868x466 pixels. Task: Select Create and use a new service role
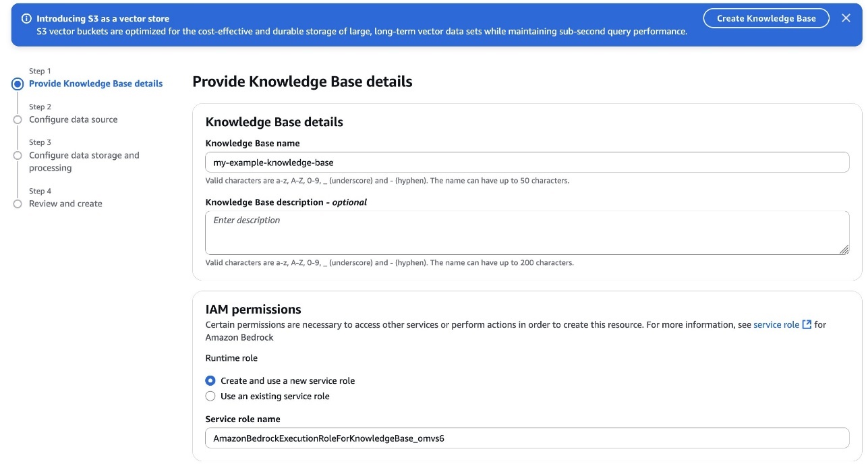(210, 381)
